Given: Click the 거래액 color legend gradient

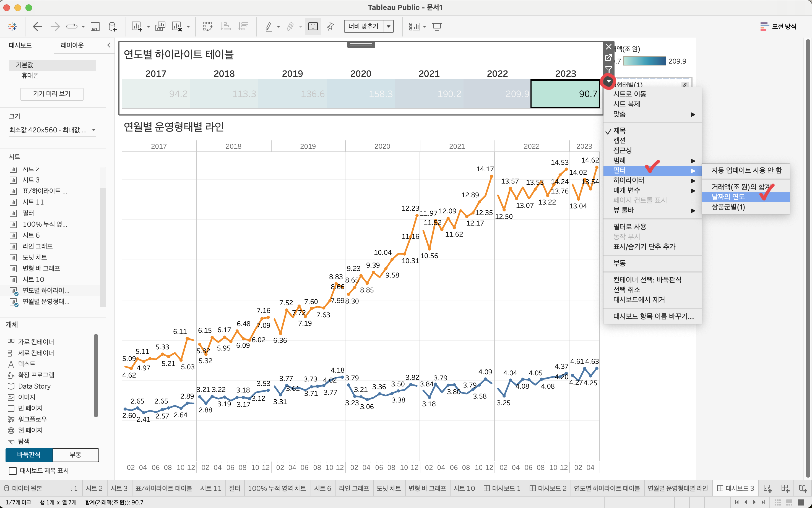Looking at the screenshot, I should tap(644, 61).
